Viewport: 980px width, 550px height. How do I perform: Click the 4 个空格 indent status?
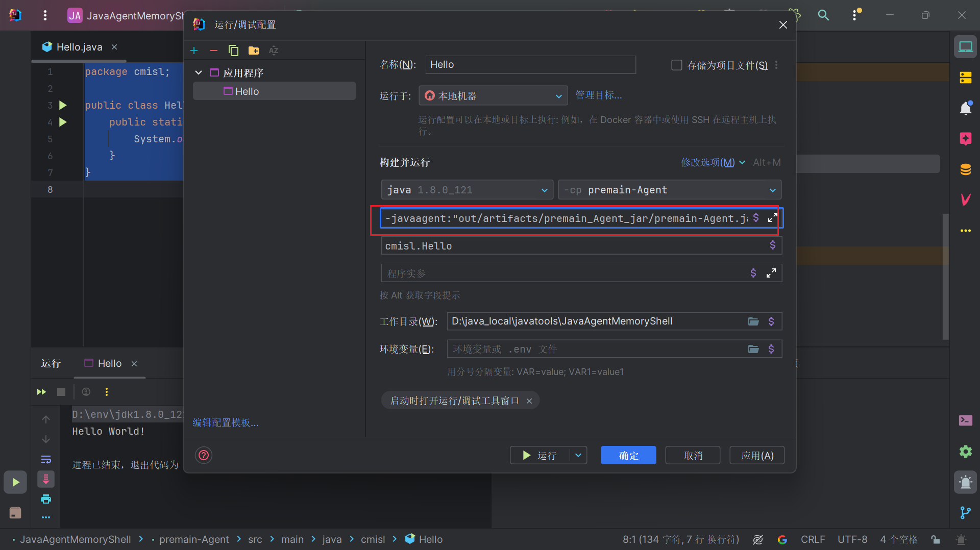tap(899, 539)
